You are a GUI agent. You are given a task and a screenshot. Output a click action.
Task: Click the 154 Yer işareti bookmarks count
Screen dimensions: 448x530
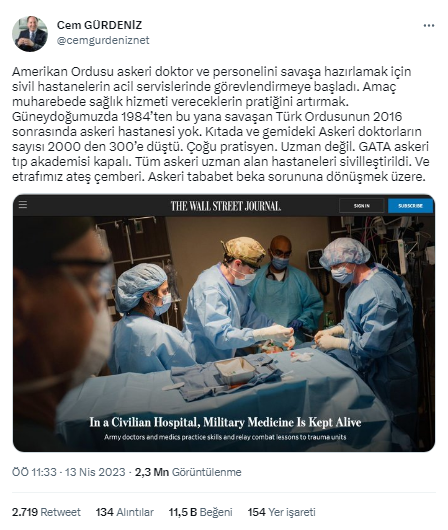pos(282,512)
